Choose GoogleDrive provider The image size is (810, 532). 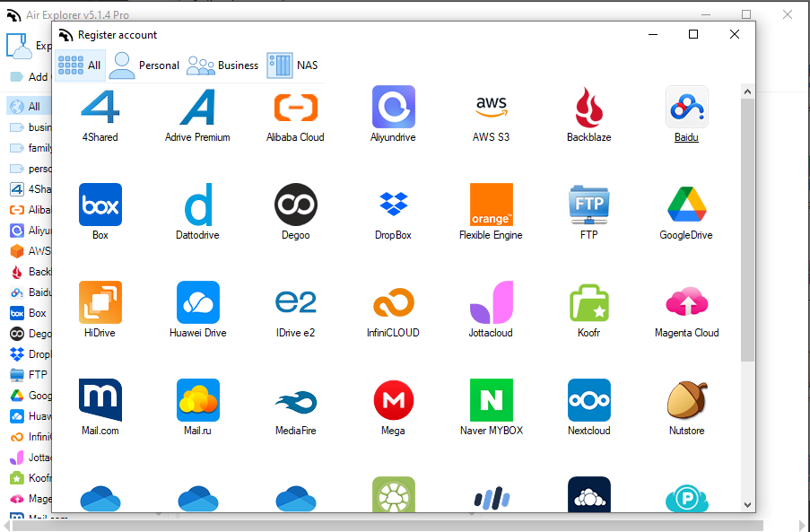coord(686,212)
